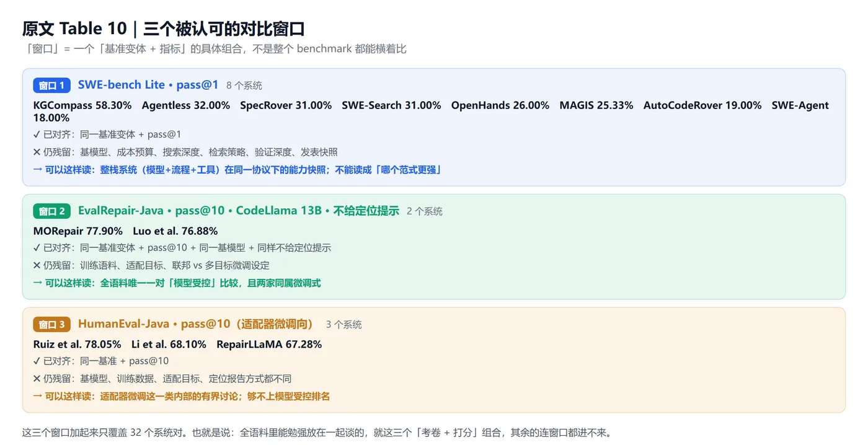Click KGCompass 58.30% entry
This screenshot has width=868, height=445.
pyautogui.click(x=82, y=105)
